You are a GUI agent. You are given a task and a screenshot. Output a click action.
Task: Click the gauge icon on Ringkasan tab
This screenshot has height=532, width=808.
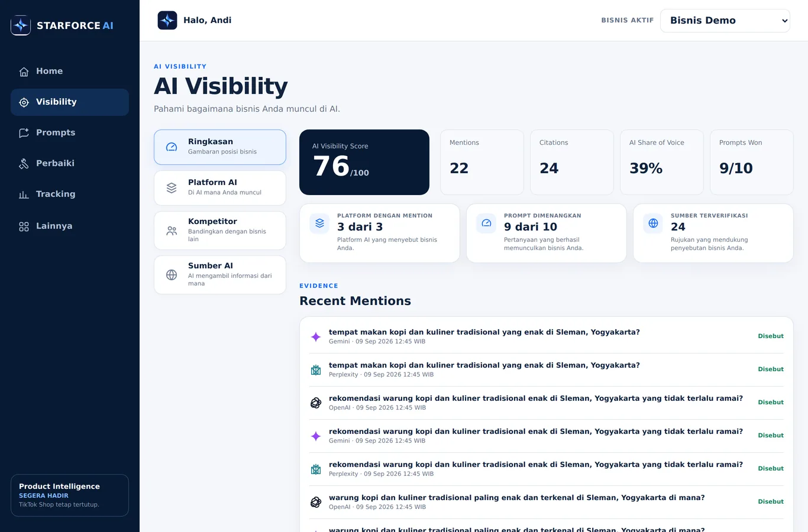172,147
